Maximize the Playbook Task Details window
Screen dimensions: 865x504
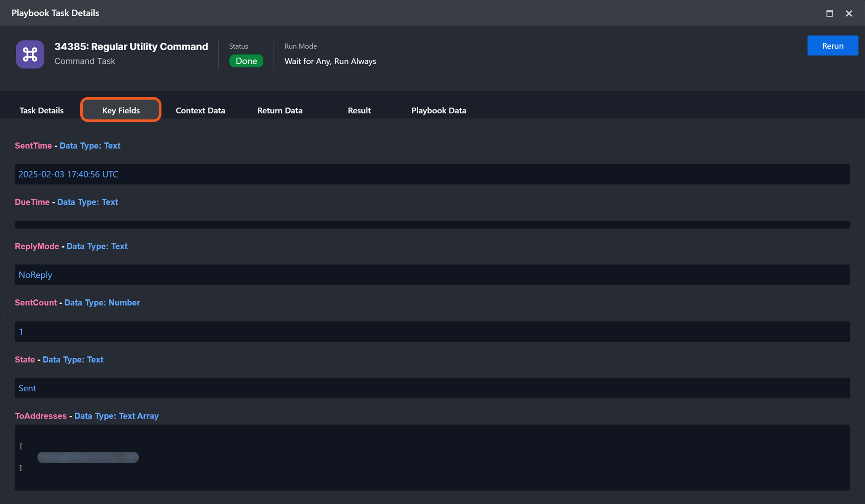[x=829, y=13]
